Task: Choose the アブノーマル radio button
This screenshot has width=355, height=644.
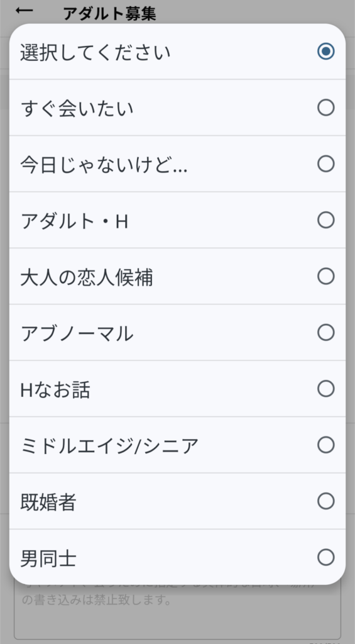Action: pyautogui.click(x=326, y=332)
